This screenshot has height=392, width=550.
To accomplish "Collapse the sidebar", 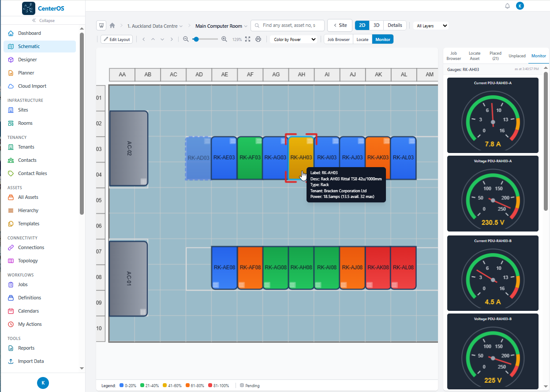I will coord(43,21).
